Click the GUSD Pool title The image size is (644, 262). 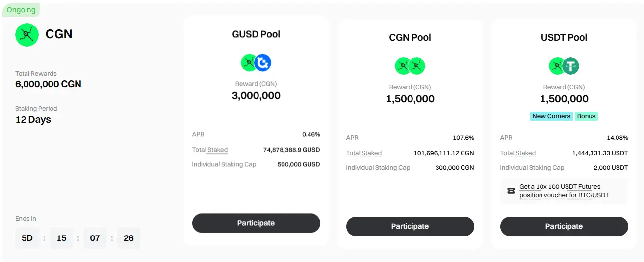256,34
